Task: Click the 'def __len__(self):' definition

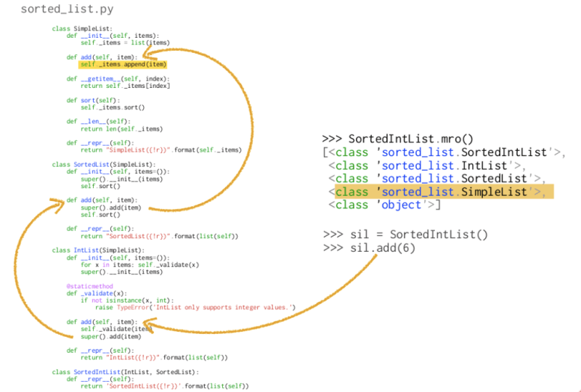Action: tap(98, 121)
